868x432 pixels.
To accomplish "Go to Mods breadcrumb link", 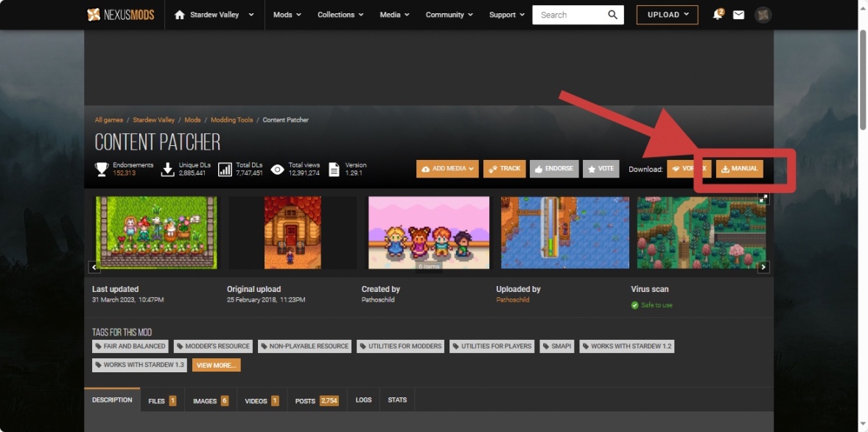I will tap(192, 120).
